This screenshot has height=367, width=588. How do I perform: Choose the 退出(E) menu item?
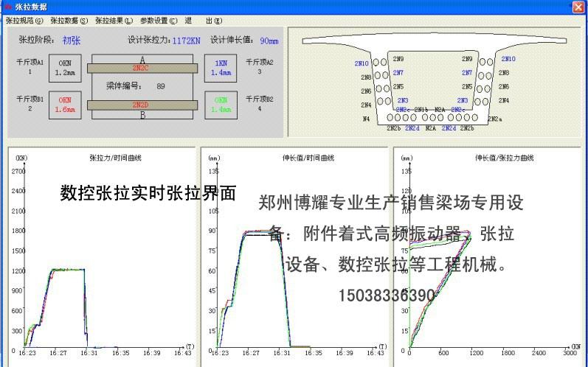203,21
